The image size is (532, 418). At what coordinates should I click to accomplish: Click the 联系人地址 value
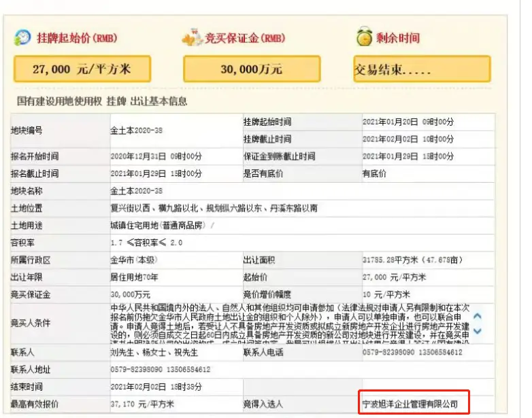tap(160, 370)
